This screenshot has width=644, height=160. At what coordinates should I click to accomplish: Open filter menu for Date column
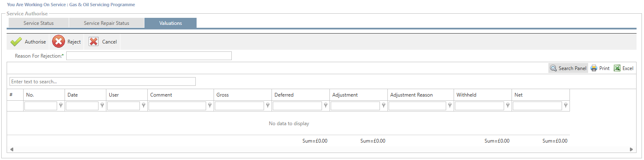pos(102,106)
